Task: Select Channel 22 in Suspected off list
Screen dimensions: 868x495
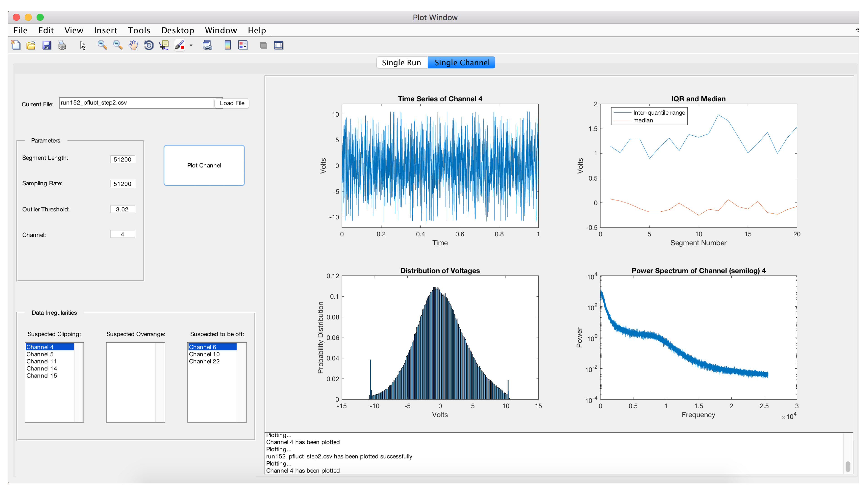Action: (x=204, y=361)
